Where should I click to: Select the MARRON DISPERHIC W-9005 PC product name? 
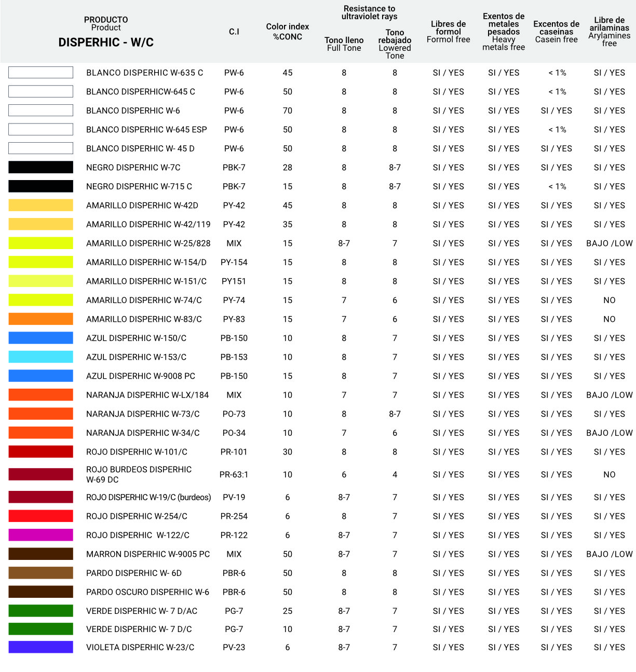click(x=148, y=554)
